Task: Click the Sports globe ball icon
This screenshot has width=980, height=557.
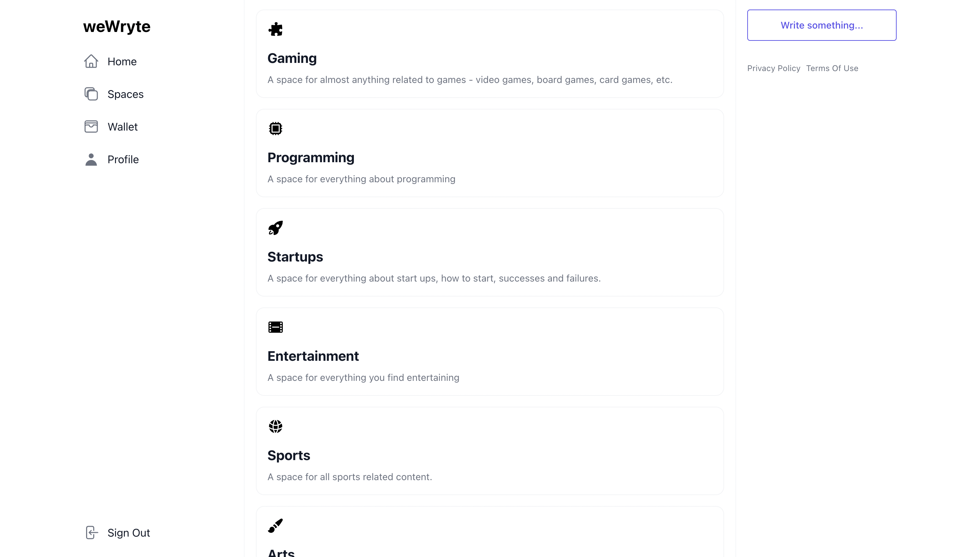Action: coord(275,426)
